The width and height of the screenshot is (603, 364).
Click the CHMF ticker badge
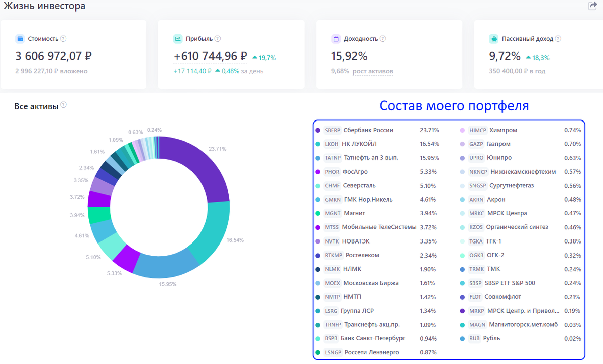(x=332, y=186)
